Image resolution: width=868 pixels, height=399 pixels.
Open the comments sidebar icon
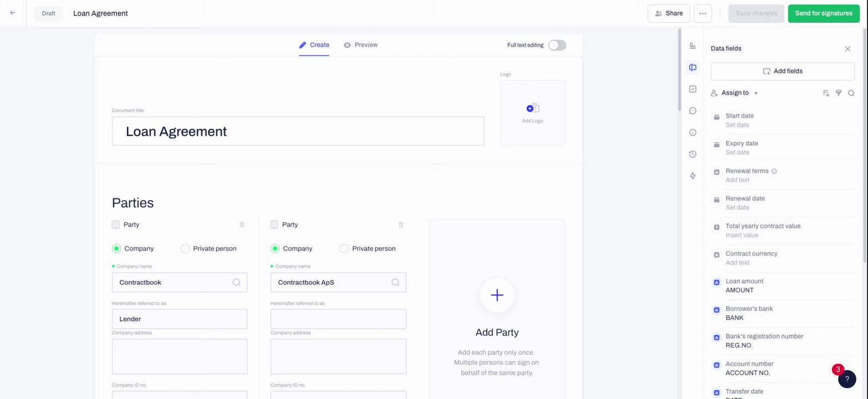pyautogui.click(x=692, y=111)
